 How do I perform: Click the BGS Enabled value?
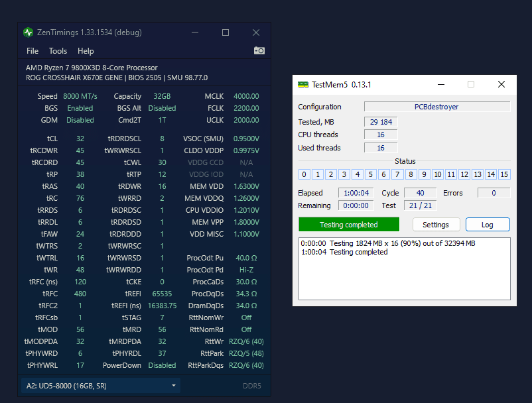[80, 108]
